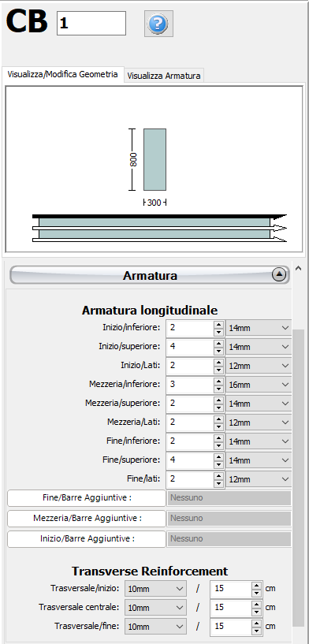Open Inizio/inferiore diameter dropdown showing 14mm
This screenshot has height=644, width=309.
[x=259, y=328]
